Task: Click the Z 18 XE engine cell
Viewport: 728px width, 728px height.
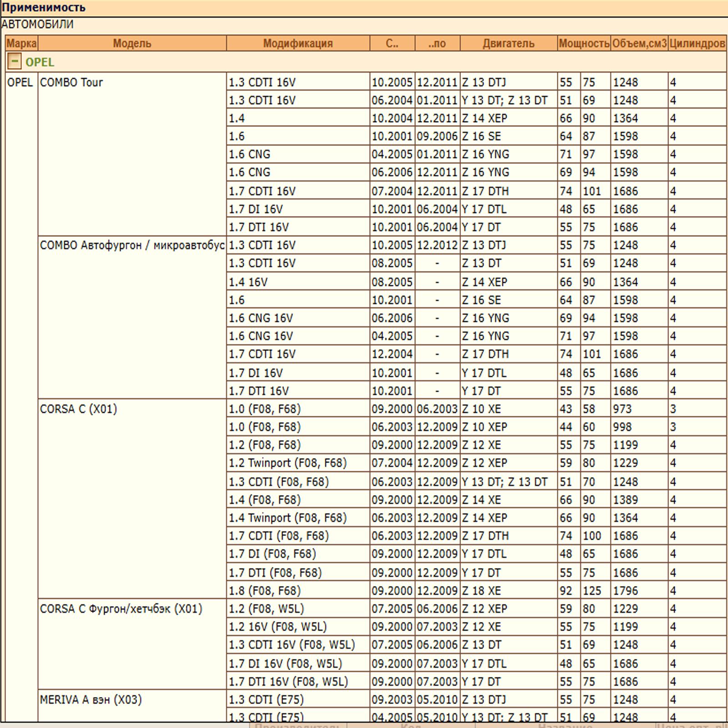Action: point(481,591)
